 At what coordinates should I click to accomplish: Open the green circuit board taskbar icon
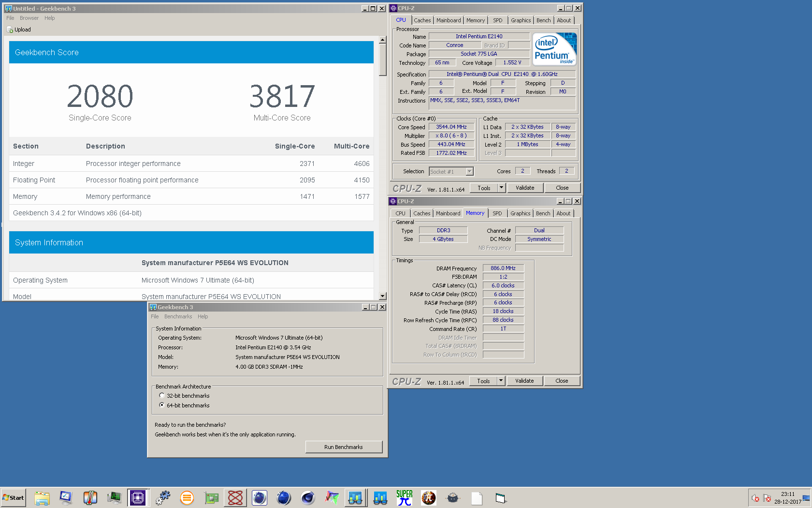tap(211, 498)
